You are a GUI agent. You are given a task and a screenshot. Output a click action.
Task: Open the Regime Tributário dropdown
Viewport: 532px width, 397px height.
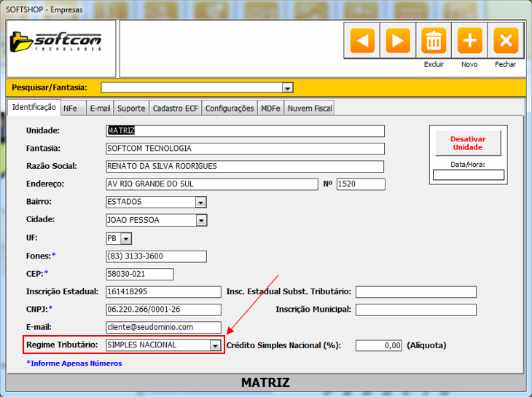pyautogui.click(x=215, y=345)
